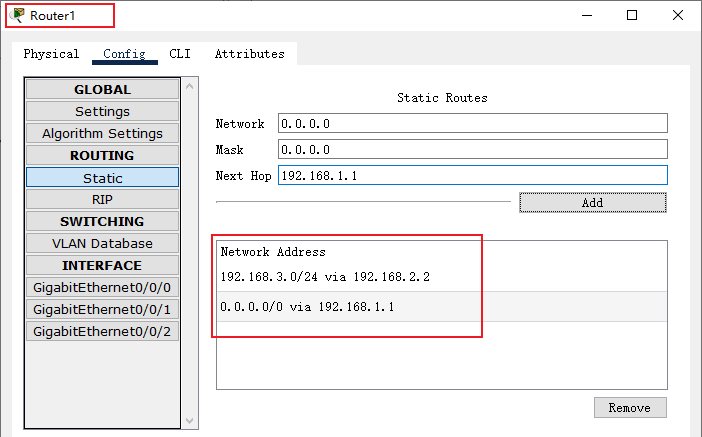Configure interface GigabitEthernet0/0/0
The width and height of the screenshot is (702, 437).
click(x=102, y=287)
